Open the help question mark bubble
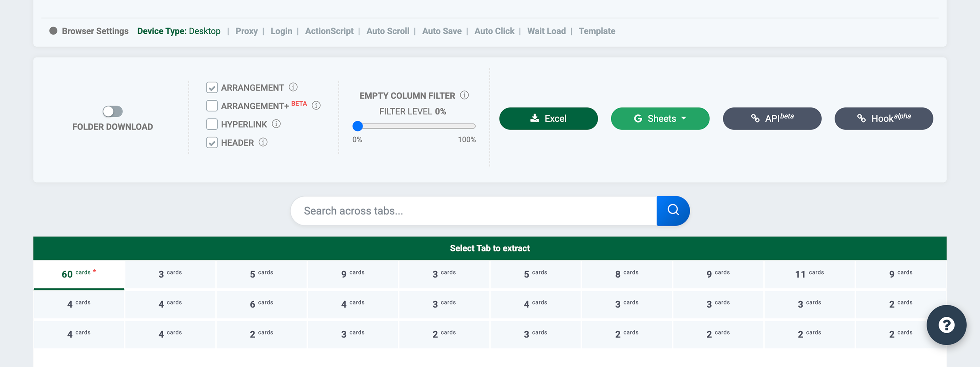Image resolution: width=980 pixels, height=367 pixels. click(946, 325)
